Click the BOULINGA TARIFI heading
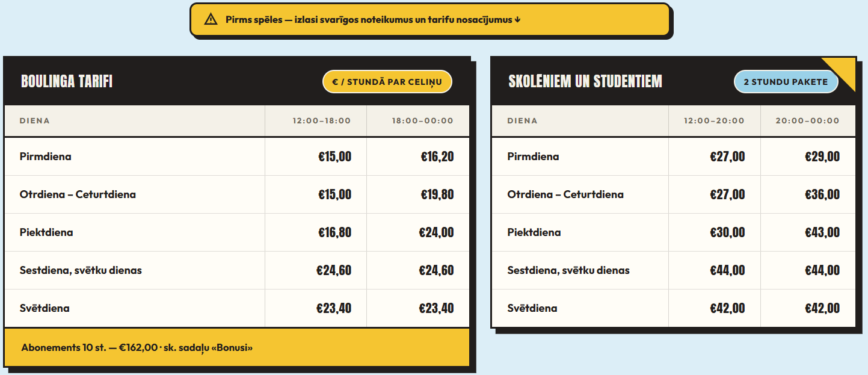 [x=67, y=81]
